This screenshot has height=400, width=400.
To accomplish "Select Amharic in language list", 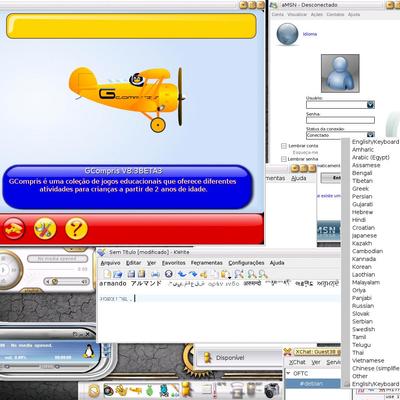I will click(x=363, y=150).
